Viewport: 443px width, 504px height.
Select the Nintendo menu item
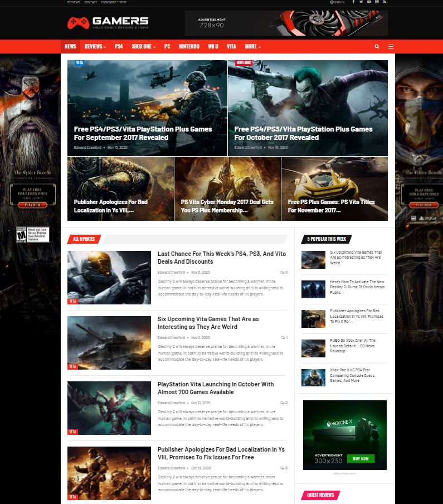coord(189,47)
